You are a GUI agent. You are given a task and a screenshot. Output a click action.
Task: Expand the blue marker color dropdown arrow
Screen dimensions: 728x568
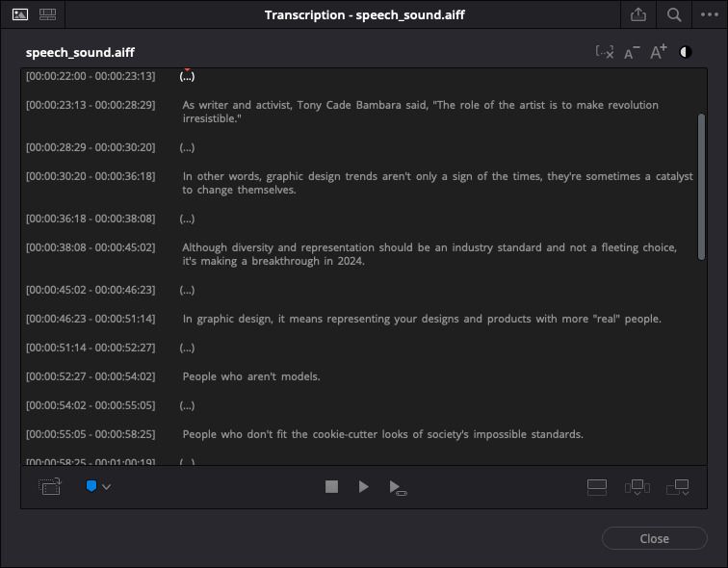pos(107,487)
